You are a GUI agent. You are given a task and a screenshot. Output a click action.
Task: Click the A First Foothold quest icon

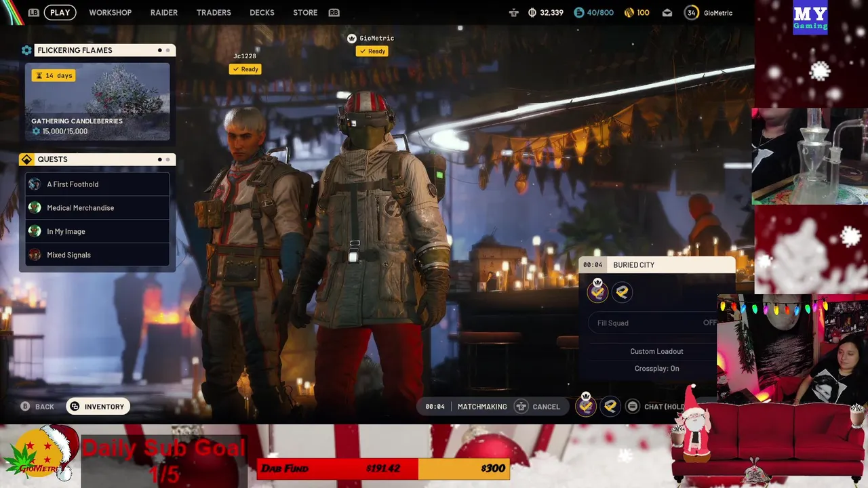pos(35,184)
